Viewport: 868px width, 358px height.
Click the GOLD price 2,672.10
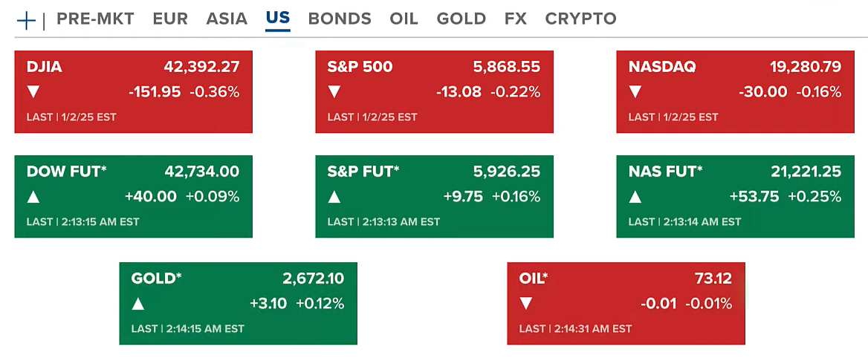coord(313,279)
